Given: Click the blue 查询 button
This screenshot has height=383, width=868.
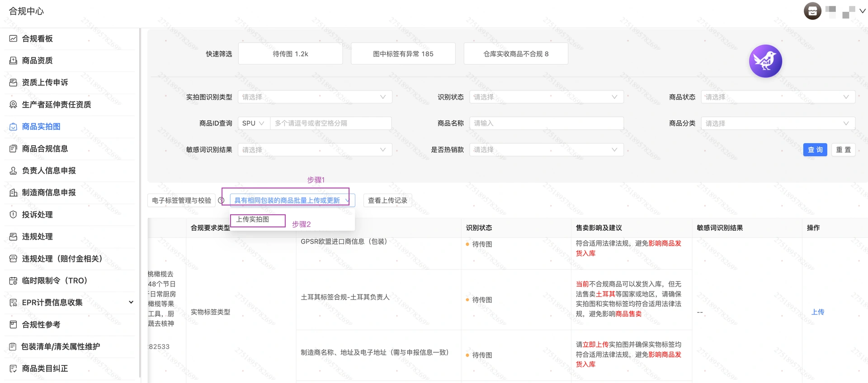Looking at the screenshot, I should 815,150.
